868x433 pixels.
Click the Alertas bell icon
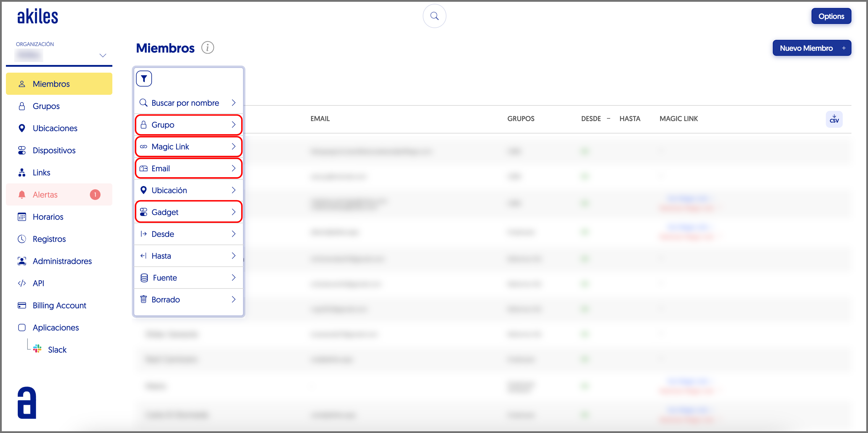[x=22, y=195]
